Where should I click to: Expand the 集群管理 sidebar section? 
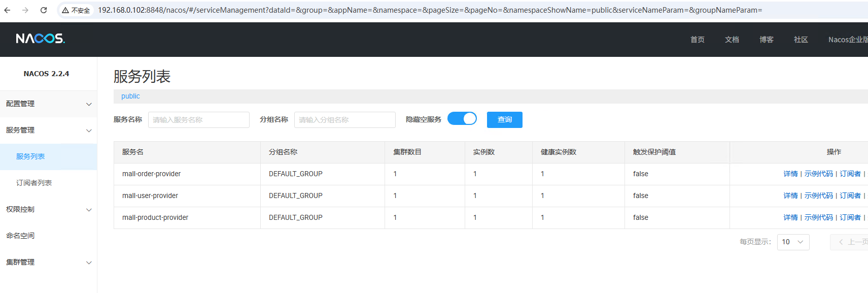point(48,262)
